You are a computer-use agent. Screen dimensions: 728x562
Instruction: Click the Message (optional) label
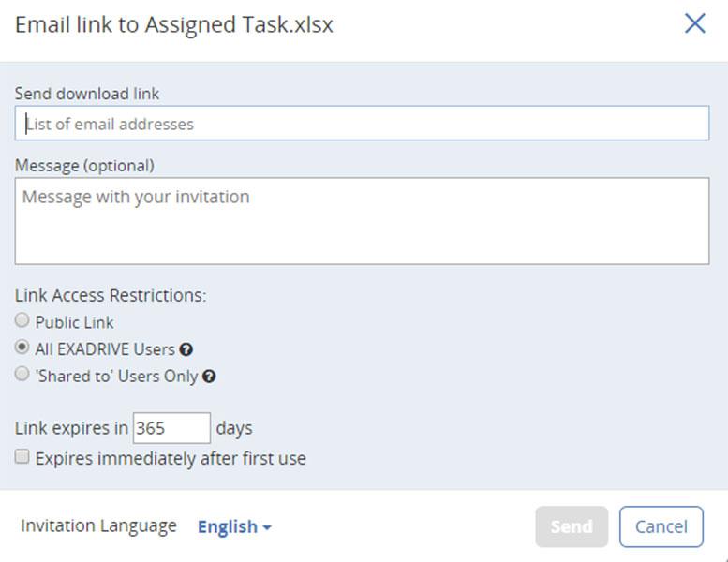coord(84,165)
